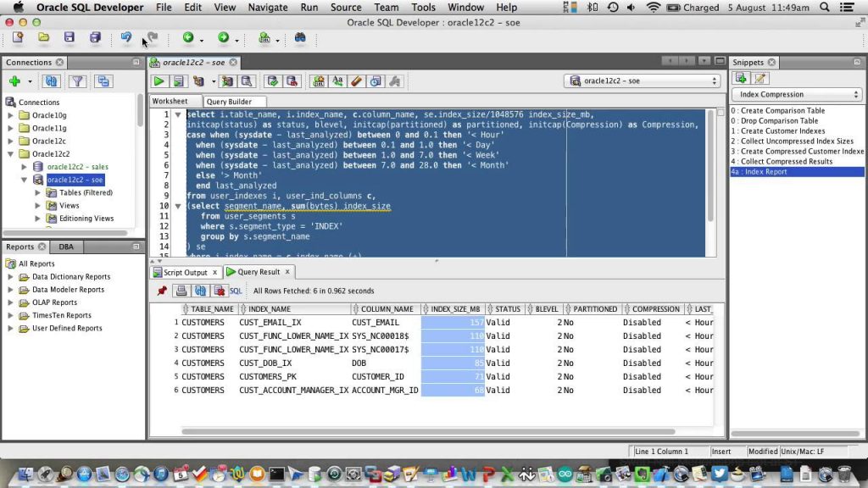Click the COMPRESSION column header
The height and width of the screenshot is (488, 868).
[x=655, y=309]
